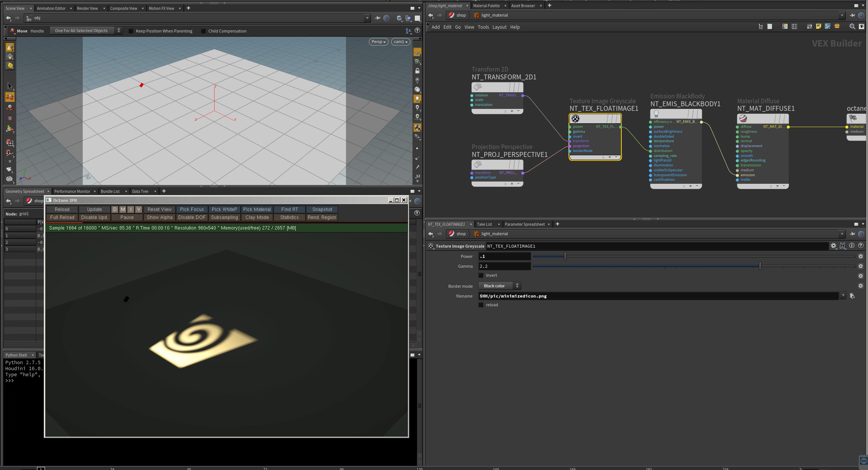
Task: Click the Power slider handle
Action: 565,256
